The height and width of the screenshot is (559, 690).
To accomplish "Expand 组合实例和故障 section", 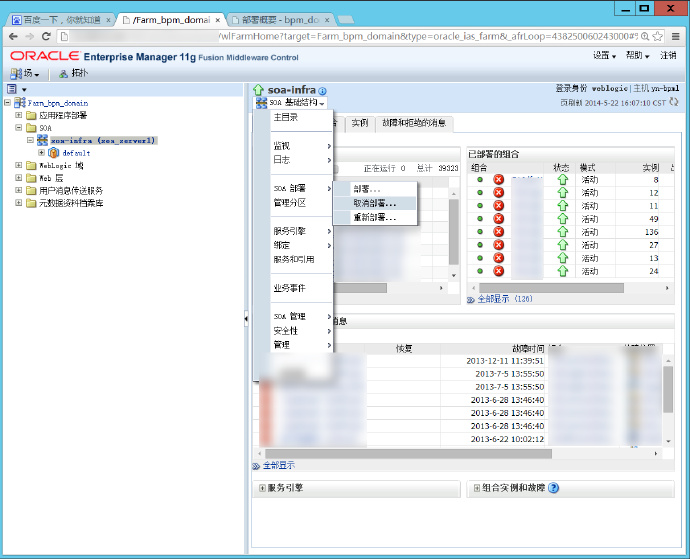I will pyautogui.click(x=477, y=488).
